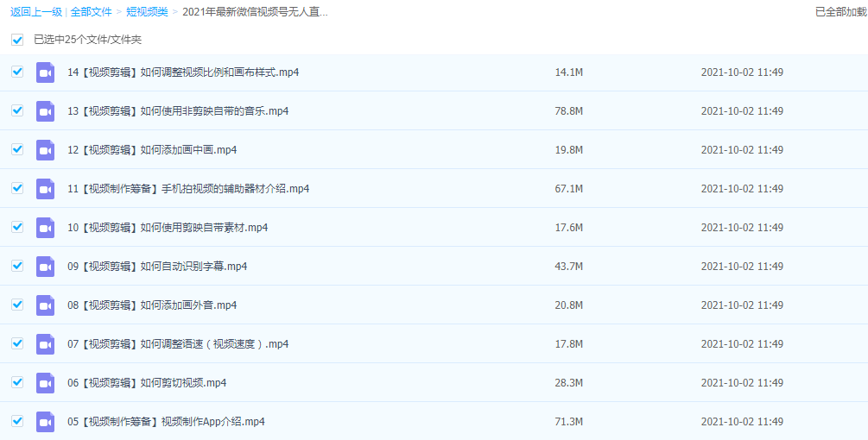Viewport: 868px width, 440px height.
Task: Open file 09 如何自动识别字幕.mp4
Action: click(x=157, y=267)
